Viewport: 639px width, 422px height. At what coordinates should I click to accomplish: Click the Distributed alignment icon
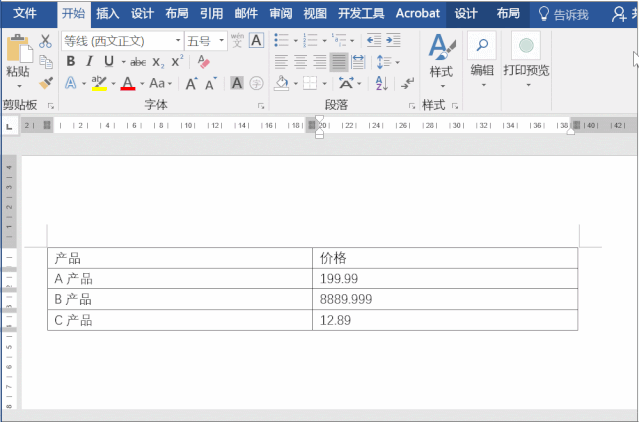(358, 62)
